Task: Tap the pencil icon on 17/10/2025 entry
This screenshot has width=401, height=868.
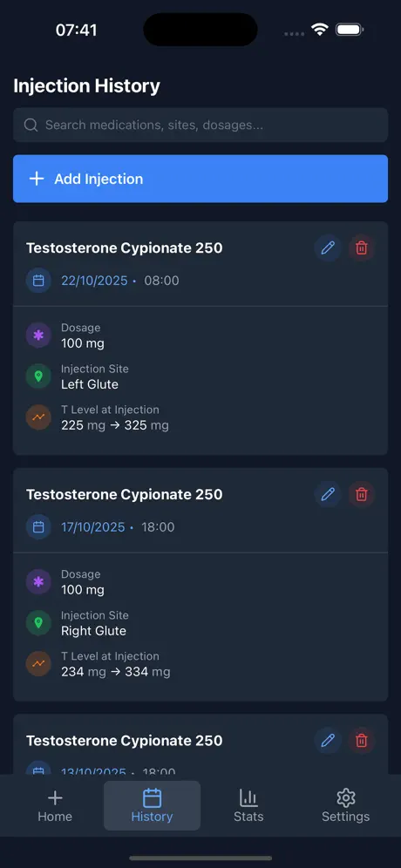Action: [328, 494]
